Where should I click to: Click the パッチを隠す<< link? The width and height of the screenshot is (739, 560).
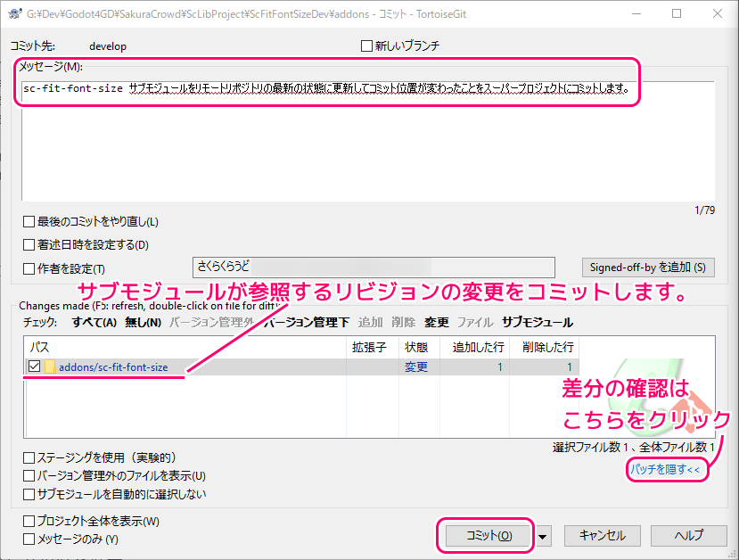pos(665,469)
